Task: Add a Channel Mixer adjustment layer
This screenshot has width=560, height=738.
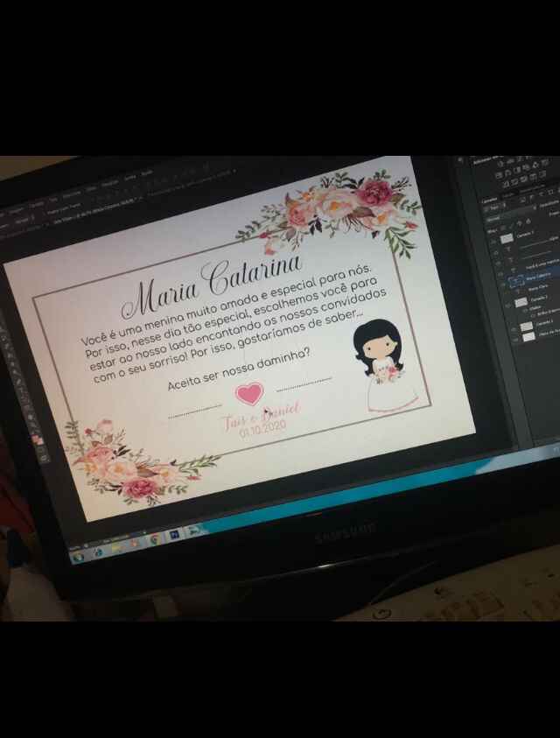Action: tap(535, 165)
